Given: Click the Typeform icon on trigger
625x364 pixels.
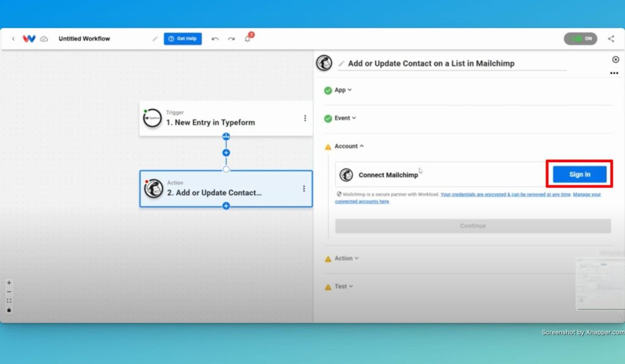Looking at the screenshot, I should 152,118.
